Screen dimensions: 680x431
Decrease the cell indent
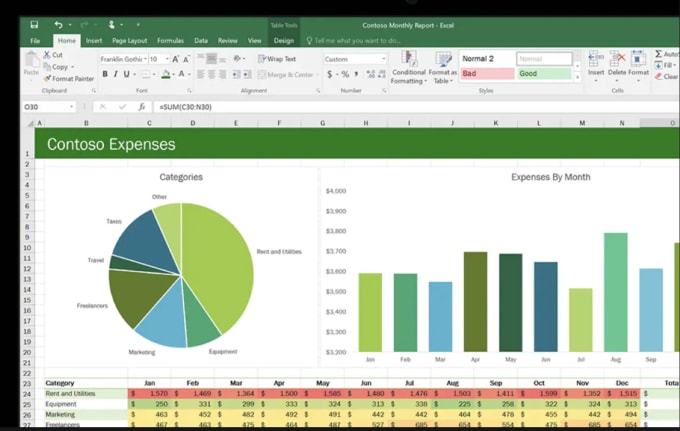(x=235, y=75)
